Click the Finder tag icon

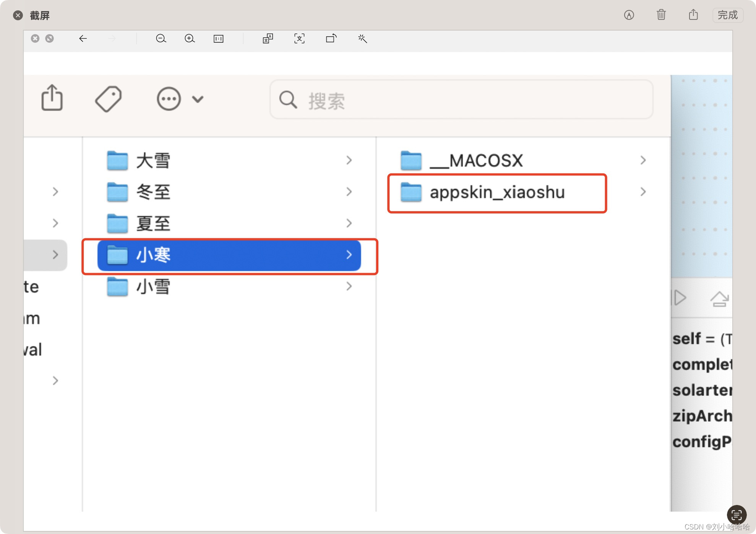pyautogui.click(x=108, y=99)
